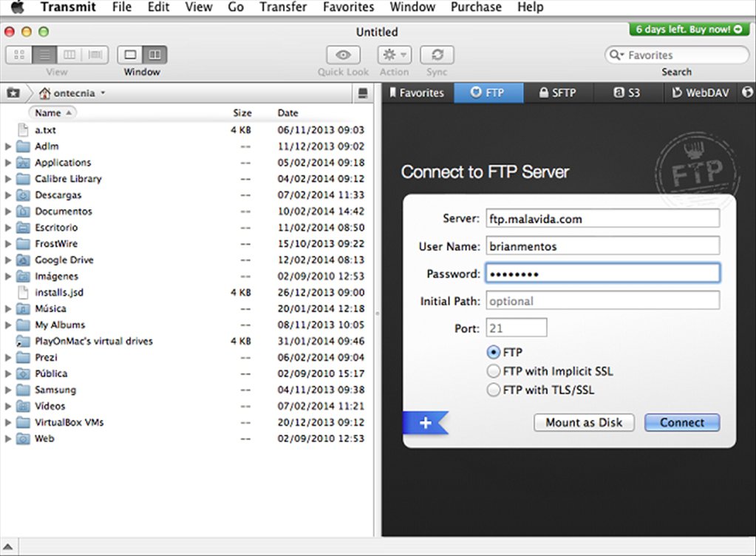Click the Mount as Disk button
756x556 pixels.
584,423
